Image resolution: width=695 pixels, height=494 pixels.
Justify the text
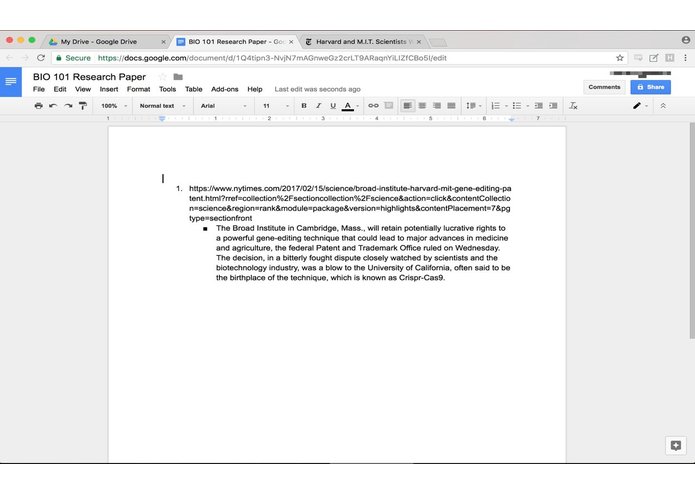click(x=451, y=106)
